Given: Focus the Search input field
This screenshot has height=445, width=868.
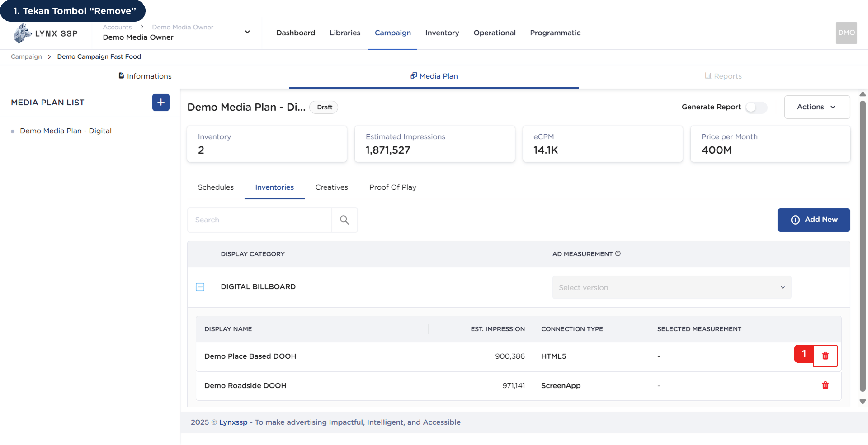Looking at the screenshot, I should 260,220.
